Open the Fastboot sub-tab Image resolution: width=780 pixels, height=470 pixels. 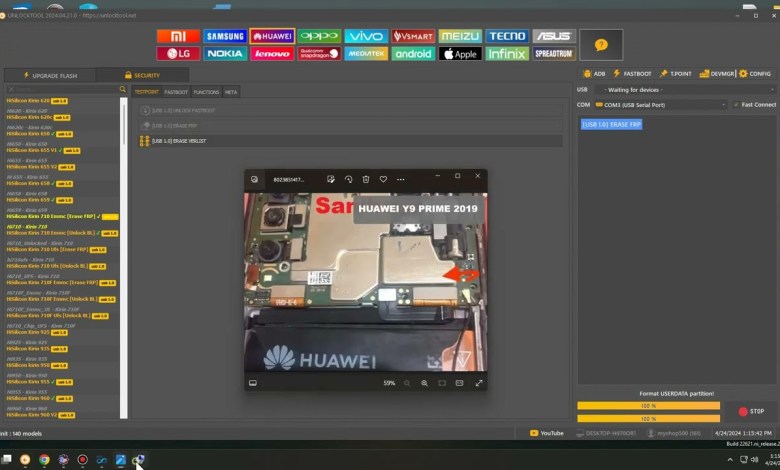[x=176, y=92]
